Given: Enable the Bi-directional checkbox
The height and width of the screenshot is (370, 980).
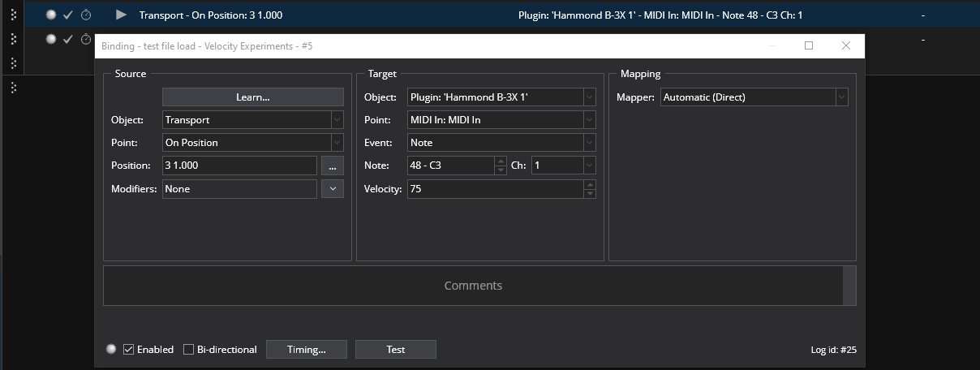Looking at the screenshot, I should (x=189, y=350).
